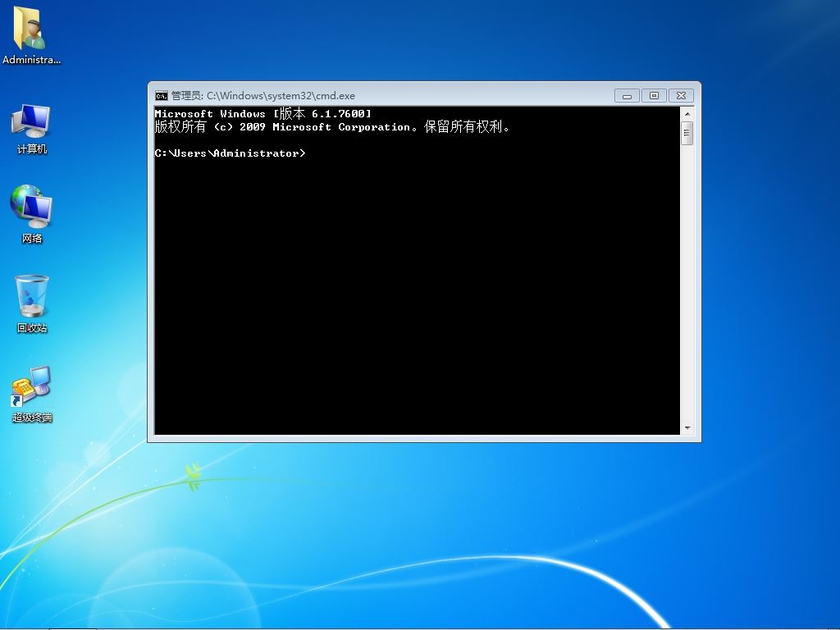Viewport: 840px width, 630px height.
Task: Click the cmd vertical scrollbar thumb
Action: coord(687,134)
